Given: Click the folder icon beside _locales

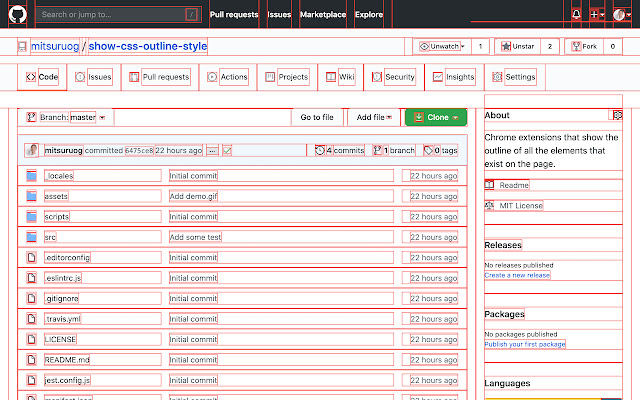Looking at the screenshot, I should (x=31, y=175).
